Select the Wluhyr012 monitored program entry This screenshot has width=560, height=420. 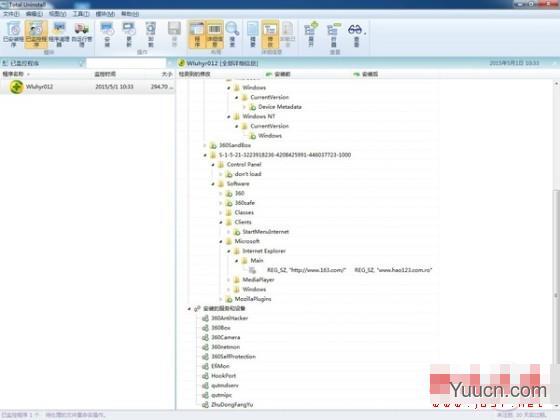pos(88,87)
